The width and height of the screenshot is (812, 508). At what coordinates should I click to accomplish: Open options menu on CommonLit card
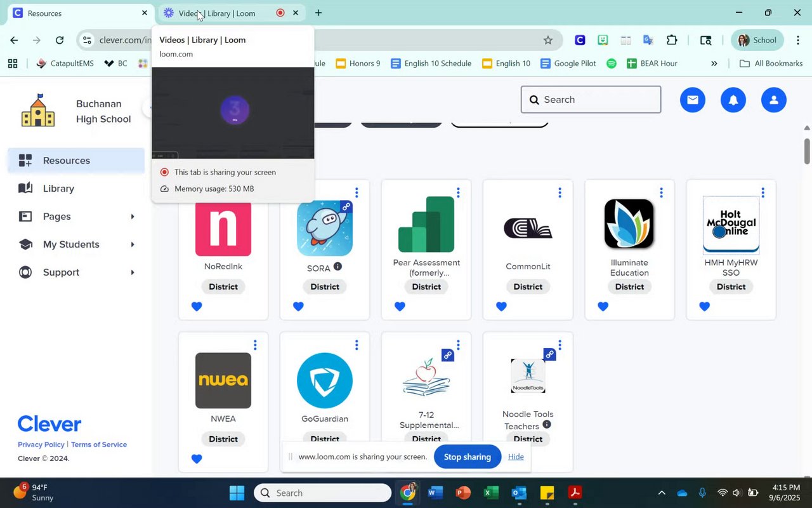(560, 192)
